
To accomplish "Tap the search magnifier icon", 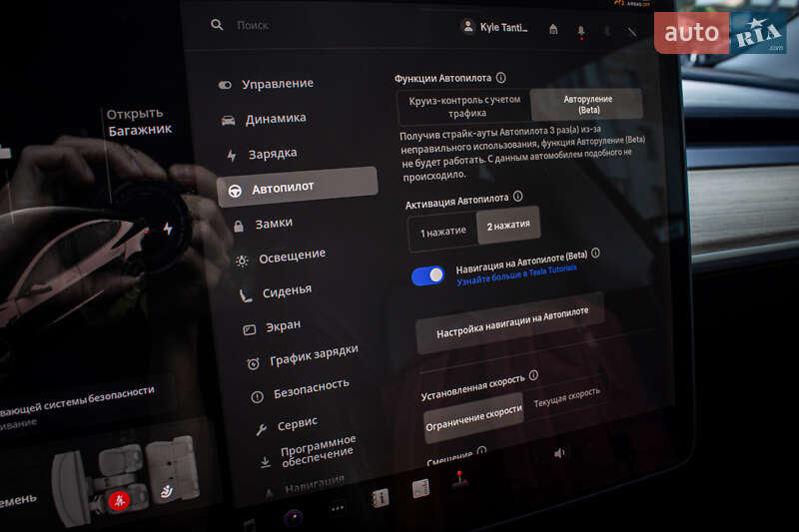I will 217,25.
